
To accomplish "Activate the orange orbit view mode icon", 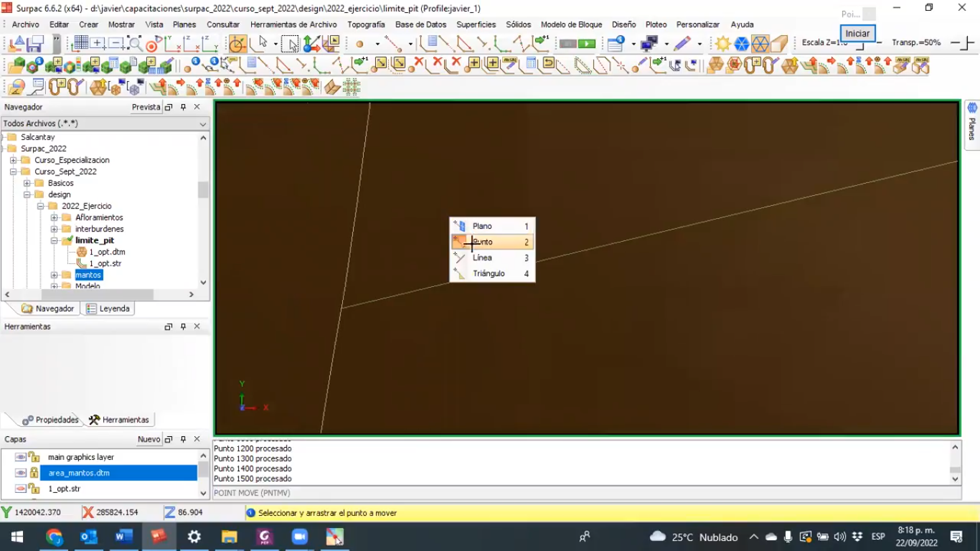I will pyautogui.click(x=237, y=44).
